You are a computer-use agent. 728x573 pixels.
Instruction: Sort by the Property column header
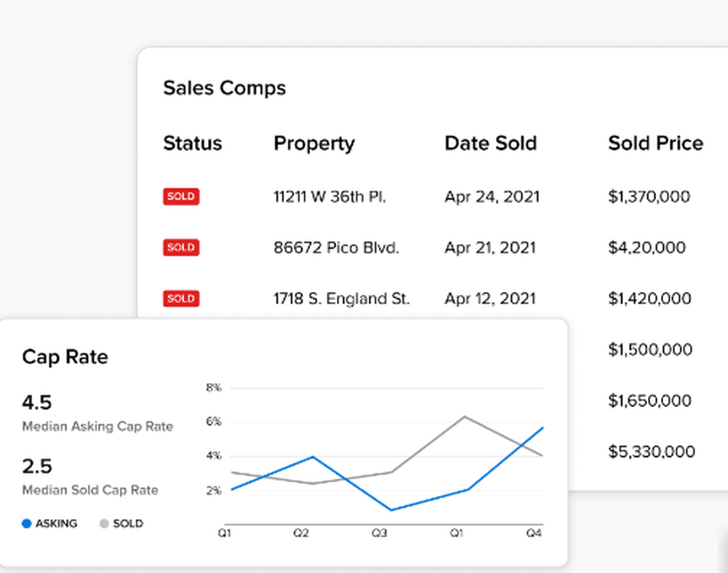tap(314, 143)
